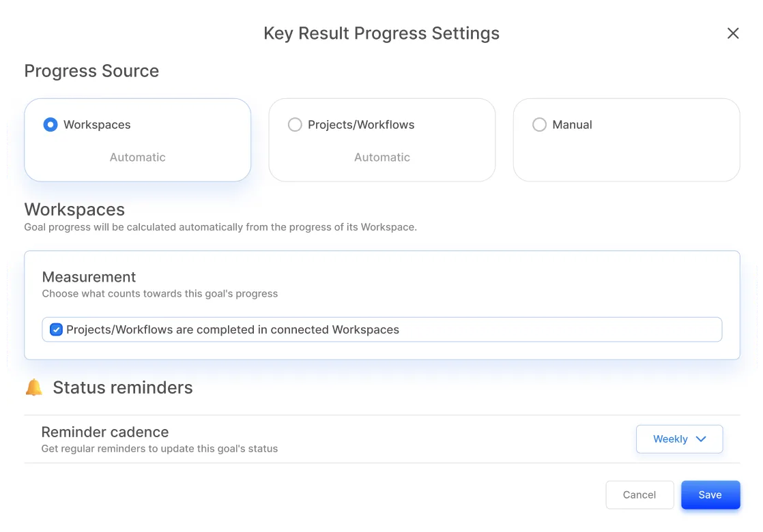
Task: Click the Status reminders heading text
Action: click(123, 387)
